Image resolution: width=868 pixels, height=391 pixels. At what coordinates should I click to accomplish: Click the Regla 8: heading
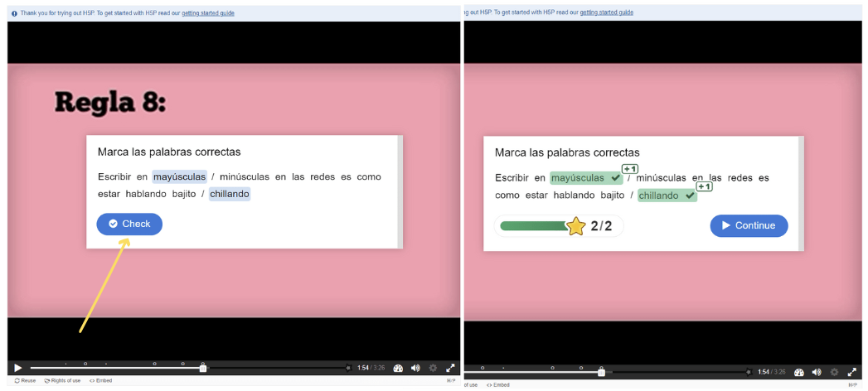(x=110, y=103)
